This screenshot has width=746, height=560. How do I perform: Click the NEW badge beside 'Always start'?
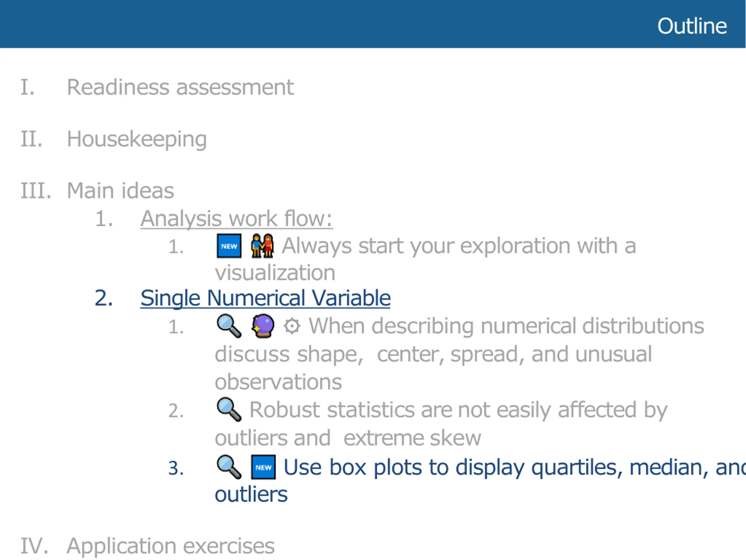(x=229, y=246)
